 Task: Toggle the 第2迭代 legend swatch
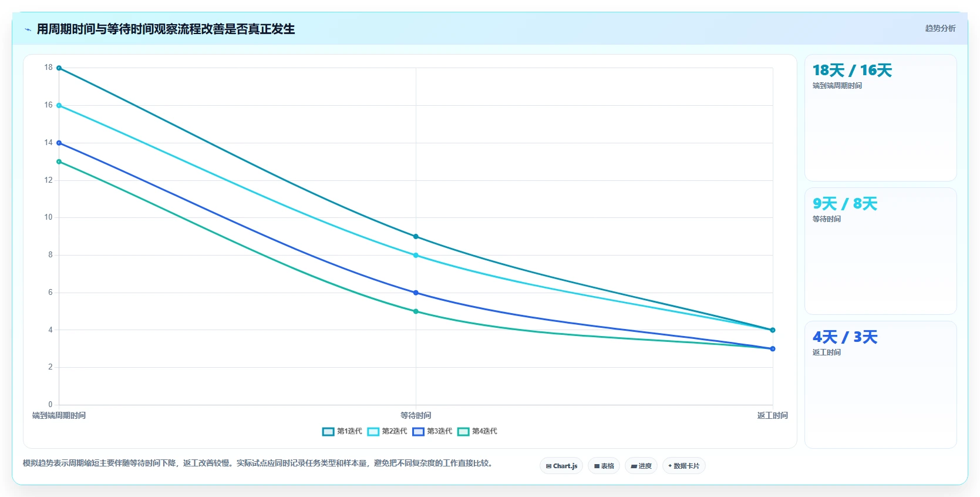(373, 432)
